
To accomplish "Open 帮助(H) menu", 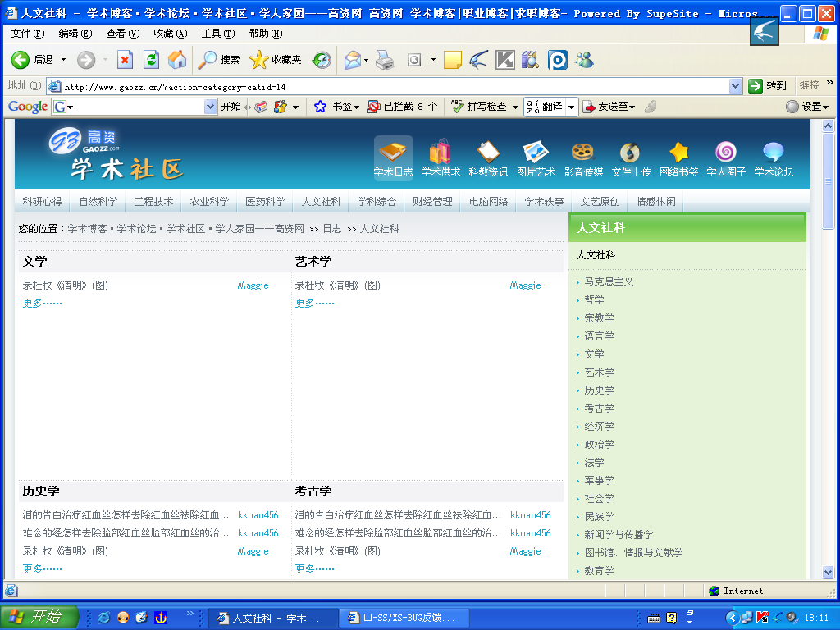I will 266,34.
